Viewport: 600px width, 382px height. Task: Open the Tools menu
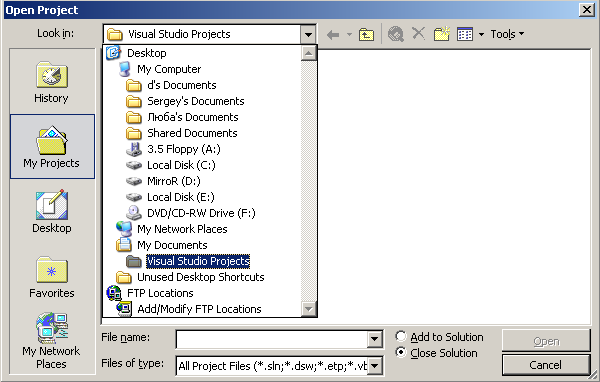tap(507, 34)
